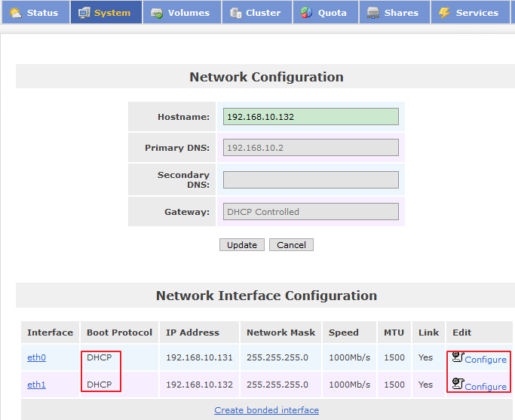Click the Gateway DHCP Controlled field
Image resolution: width=515 pixels, height=420 pixels.
(x=311, y=211)
